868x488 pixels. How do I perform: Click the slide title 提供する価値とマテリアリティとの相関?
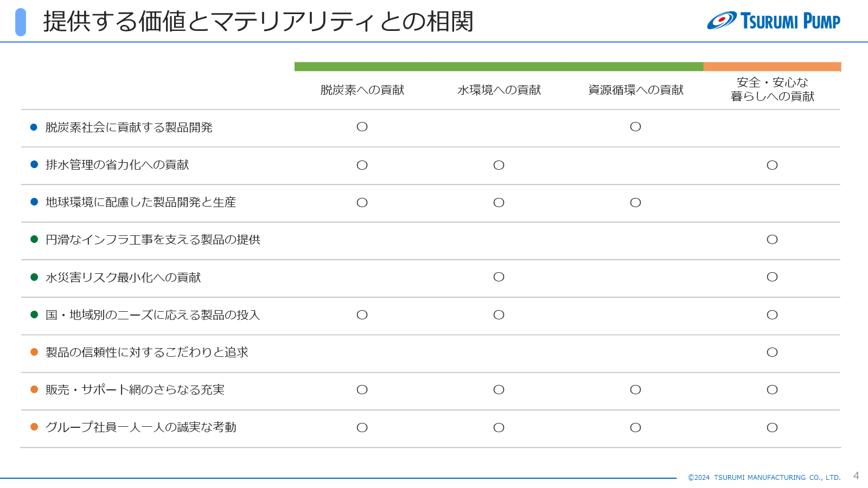coord(258,22)
